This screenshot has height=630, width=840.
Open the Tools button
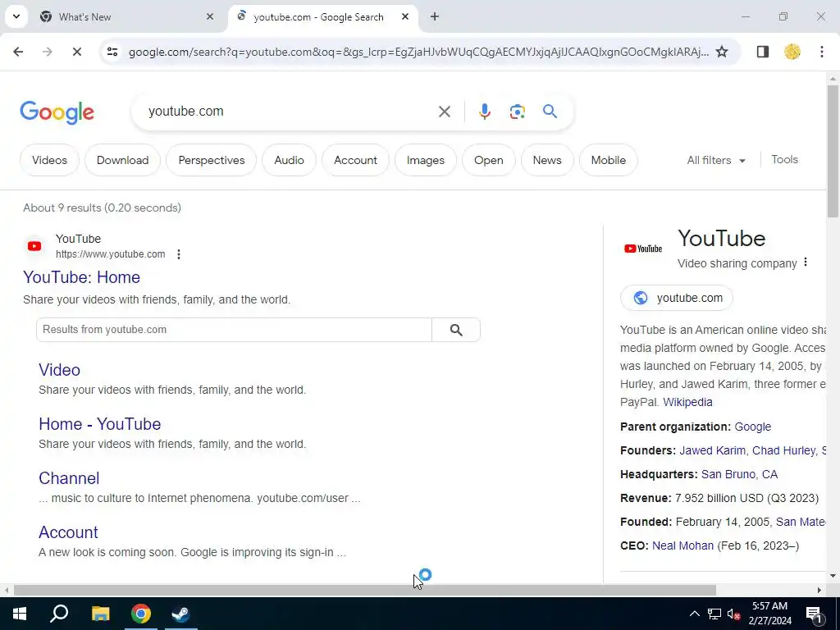[x=784, y=160]
